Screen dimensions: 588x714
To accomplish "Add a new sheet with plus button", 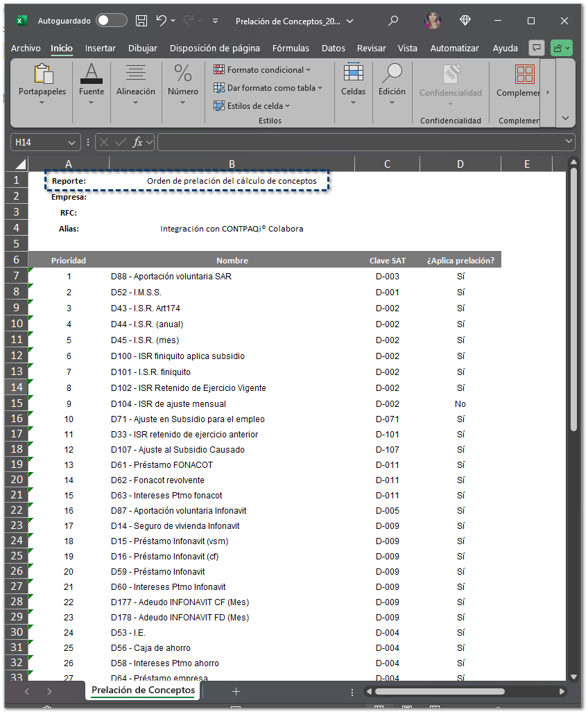I will [x=236, y=691].
